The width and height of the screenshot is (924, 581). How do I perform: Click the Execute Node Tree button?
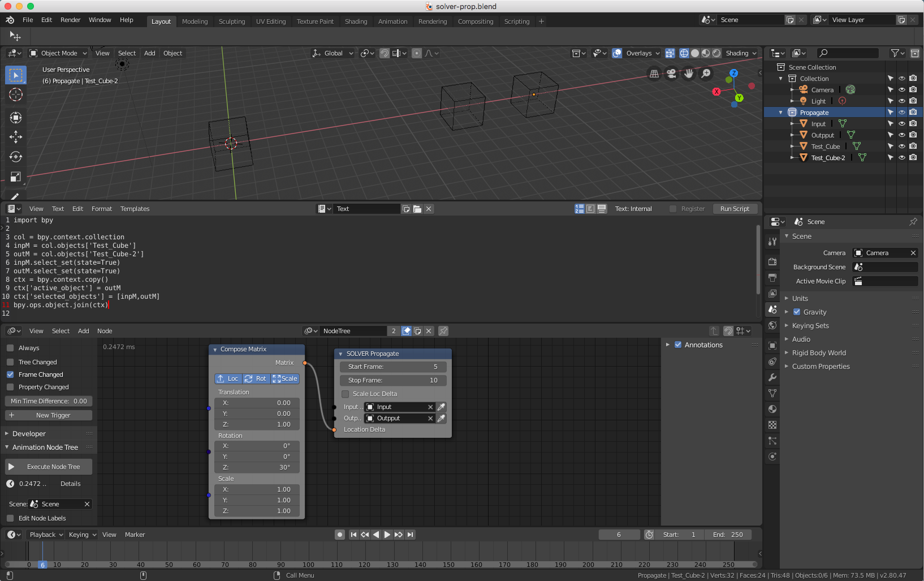(x=49, y=467)
